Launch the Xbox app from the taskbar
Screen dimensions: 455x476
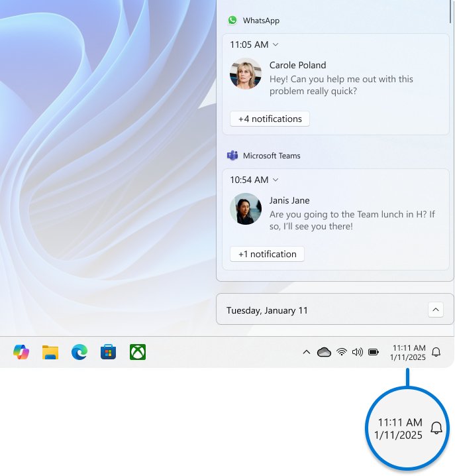click(x=138, y=352)
